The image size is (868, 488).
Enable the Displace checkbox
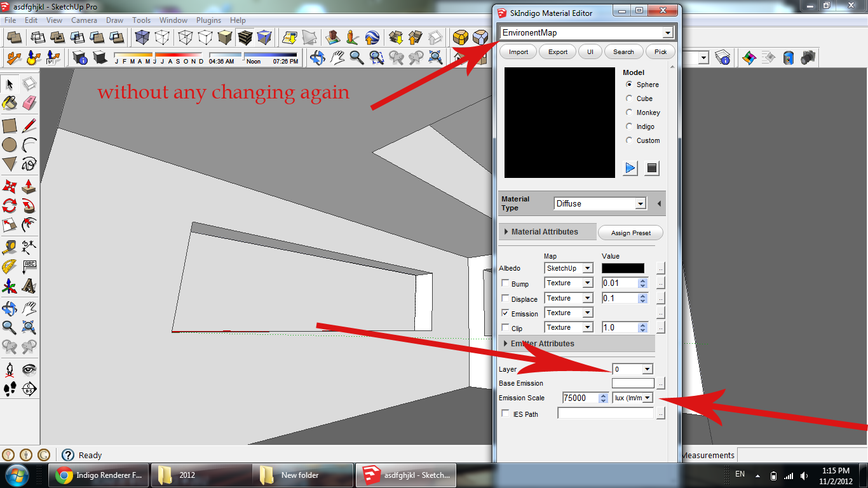505,298
